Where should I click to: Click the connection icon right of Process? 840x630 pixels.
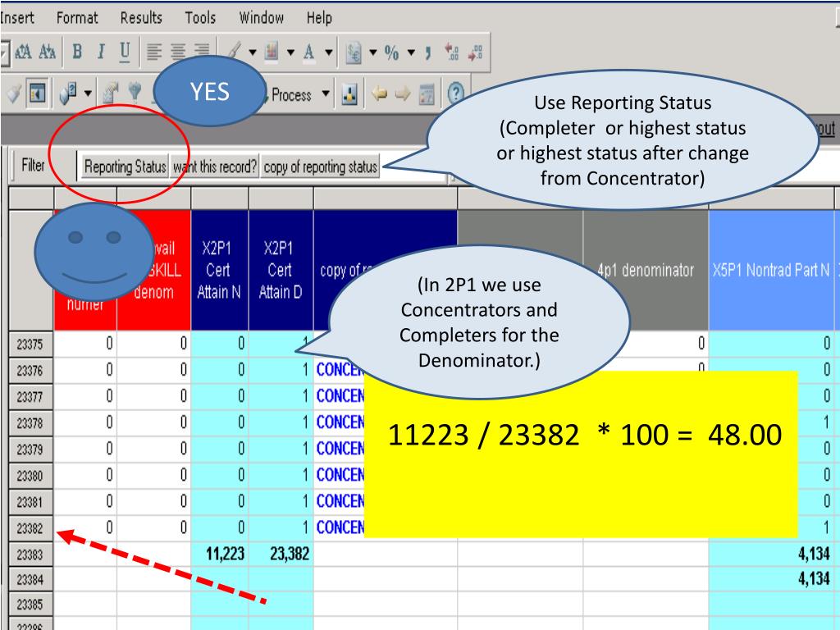(349, 95)
